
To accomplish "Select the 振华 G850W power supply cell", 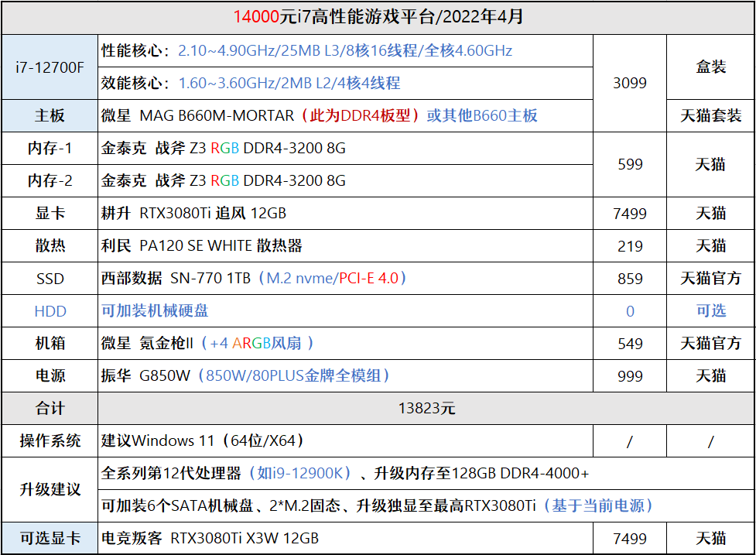I will tap(345, 375).
